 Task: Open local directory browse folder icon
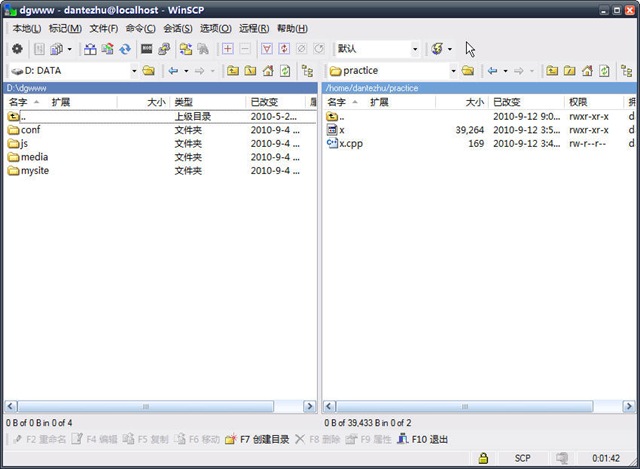(x=149, y=71)
